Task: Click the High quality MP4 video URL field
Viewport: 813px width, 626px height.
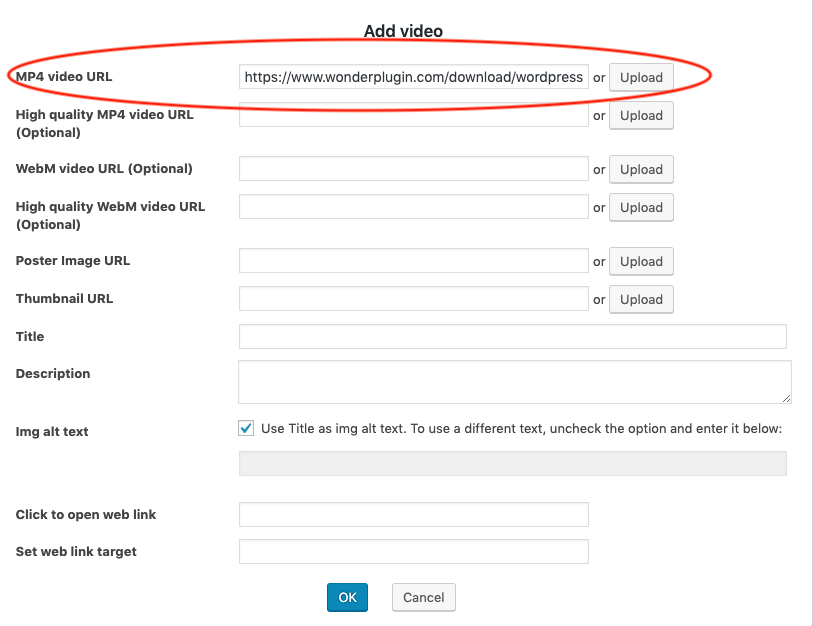Action: click(413, 115)
